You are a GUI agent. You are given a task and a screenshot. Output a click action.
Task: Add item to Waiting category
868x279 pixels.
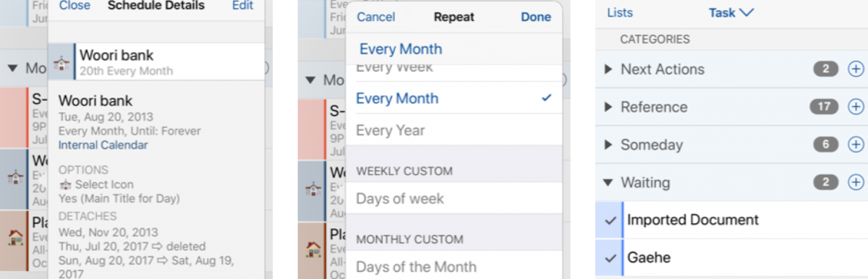[x=856, y=182]
